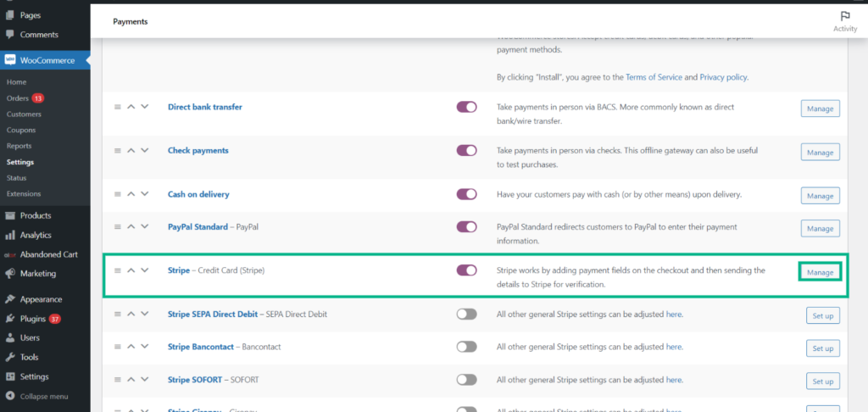Grab the drag handle for Stripe SOFORT

[117, 380]
